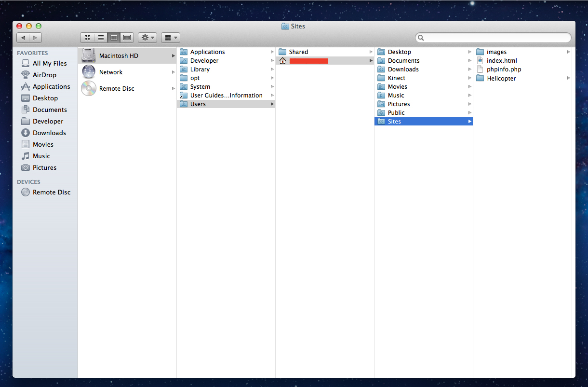This screenshot has width=588, height=387.
Task: Open the Action gear menu
Action: coord(147,37)
